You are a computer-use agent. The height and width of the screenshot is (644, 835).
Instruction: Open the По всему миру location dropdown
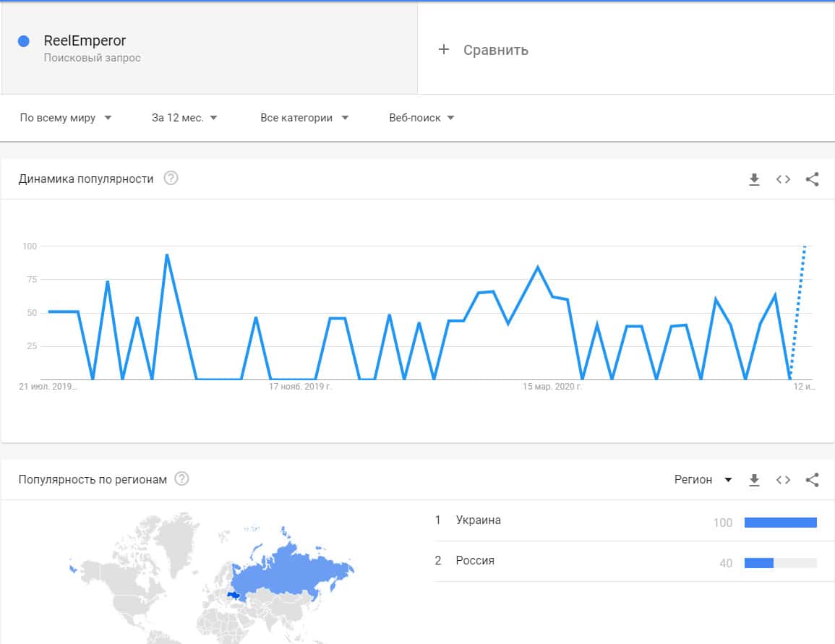(x=66, y=118)
